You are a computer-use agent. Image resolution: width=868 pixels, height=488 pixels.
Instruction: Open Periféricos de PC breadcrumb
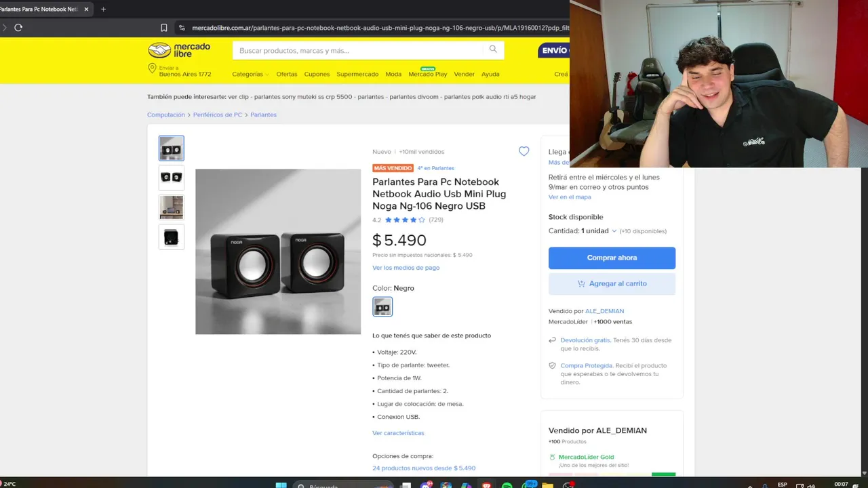click(218, 115)
